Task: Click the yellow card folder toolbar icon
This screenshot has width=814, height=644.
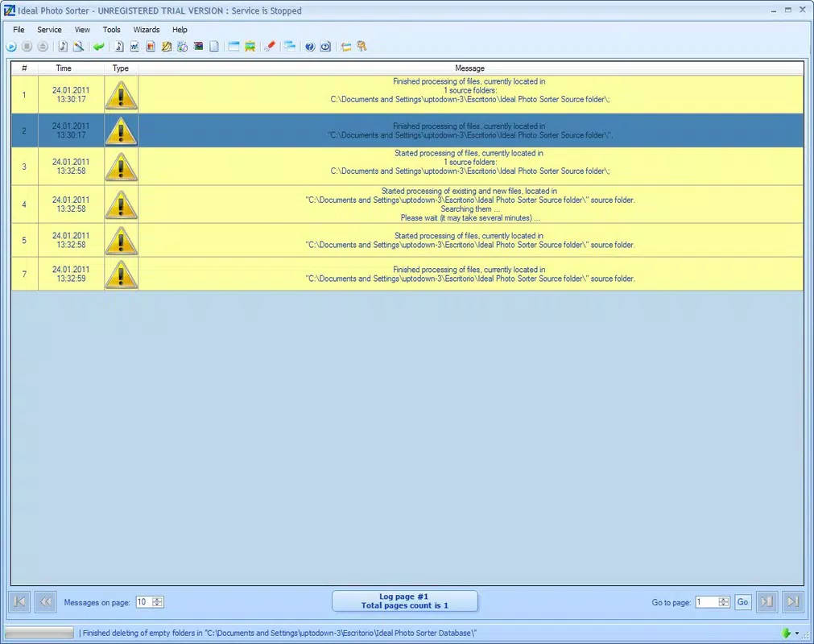Action: [x=345, y=47]
